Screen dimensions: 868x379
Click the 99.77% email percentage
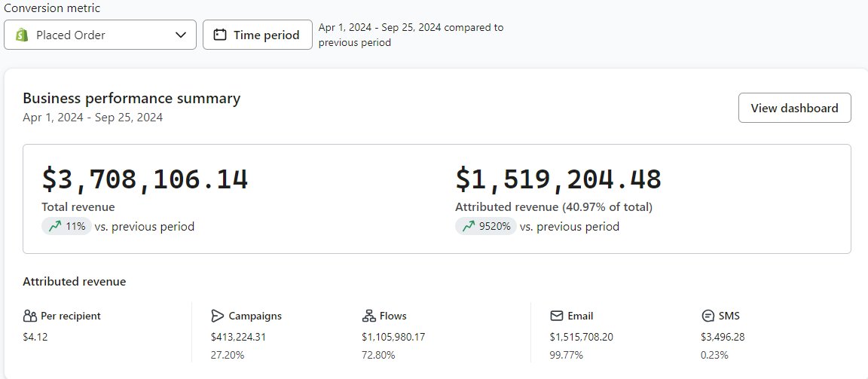click(567, 355)
